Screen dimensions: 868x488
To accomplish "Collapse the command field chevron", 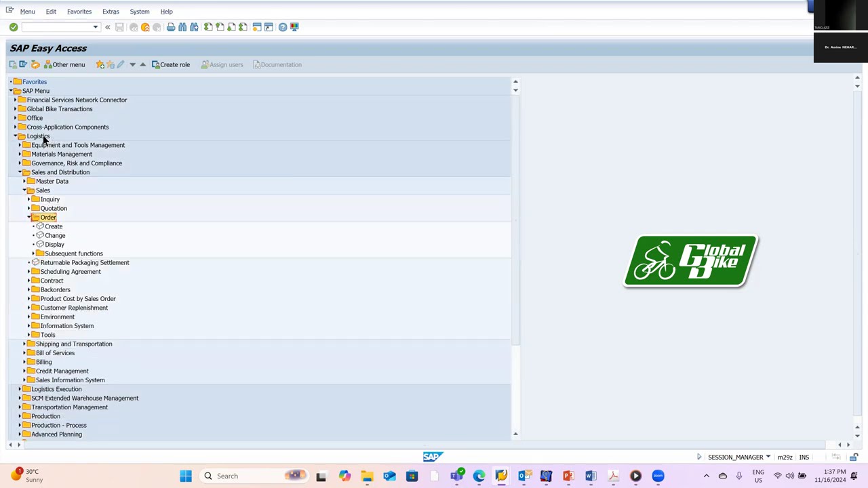I will coord(107,27).
